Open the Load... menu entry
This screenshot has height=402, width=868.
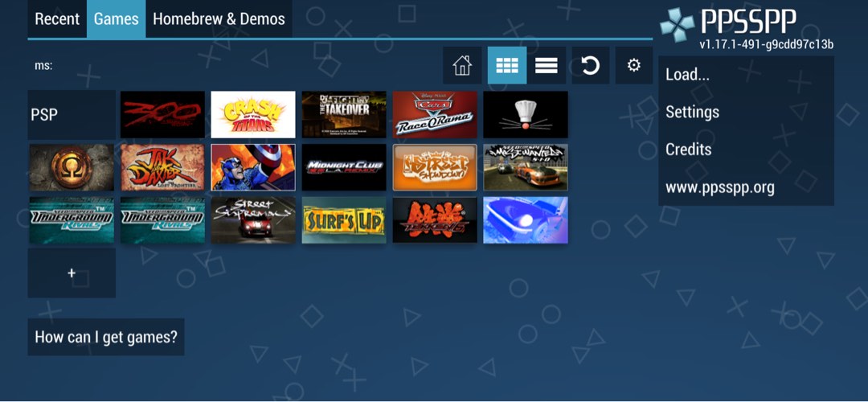point(746,75)
